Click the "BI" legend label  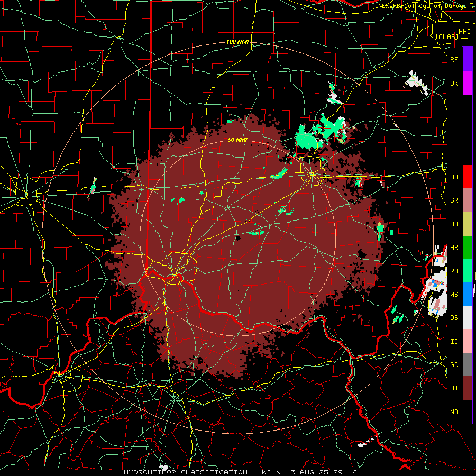[454, 388]
